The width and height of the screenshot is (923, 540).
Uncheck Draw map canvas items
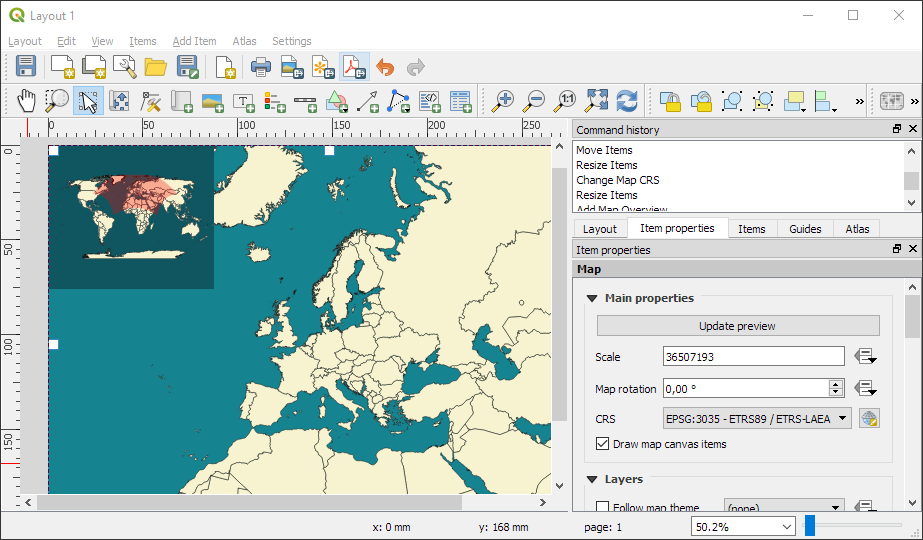pyautogui.click(x=603, y=444)
